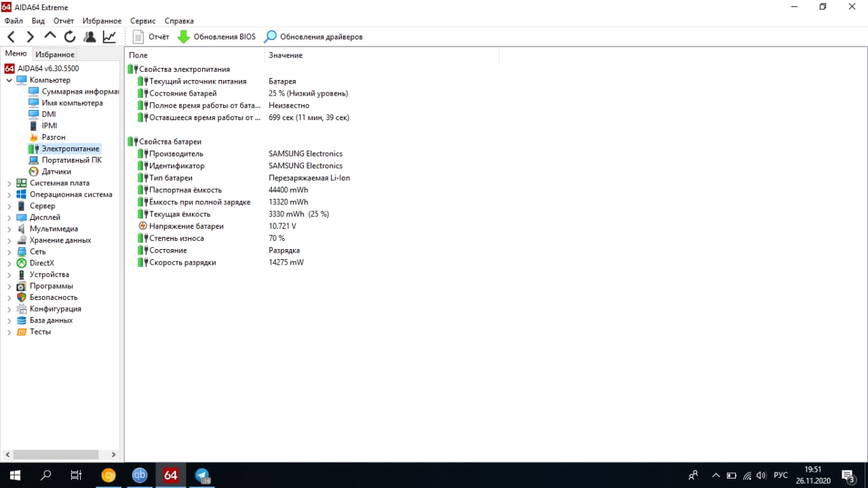The image size is (868, 488).
Task: Click the Значение column header
Action: (x=382, y=55)
